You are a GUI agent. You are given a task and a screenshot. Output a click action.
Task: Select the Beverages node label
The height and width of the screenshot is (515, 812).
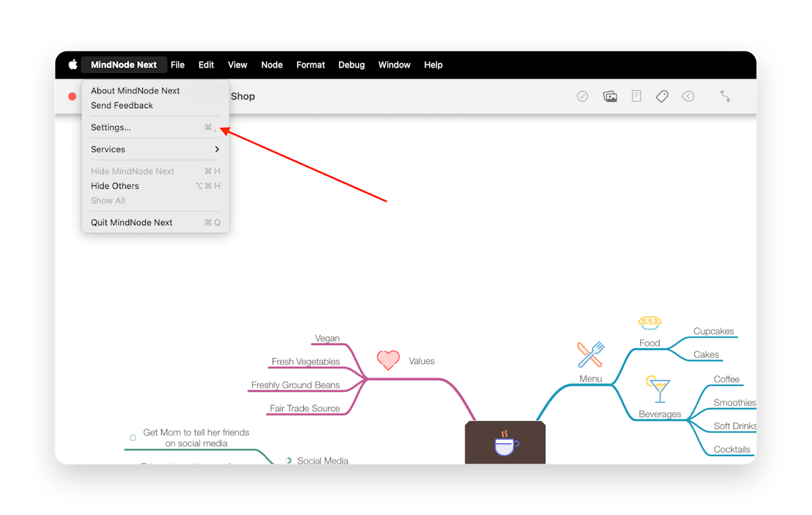tap(660, 414)
